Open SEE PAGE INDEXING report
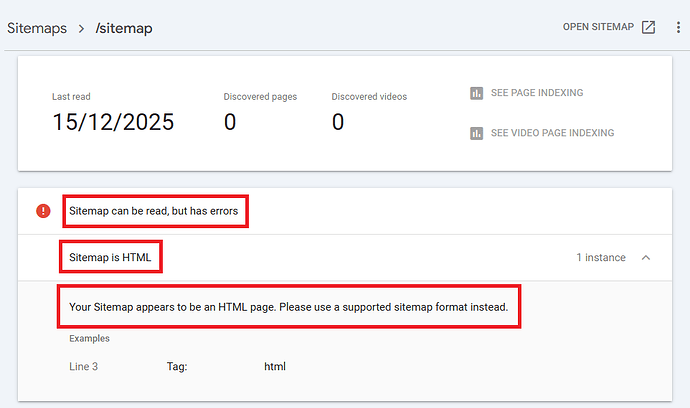 (x=527, y=93)
